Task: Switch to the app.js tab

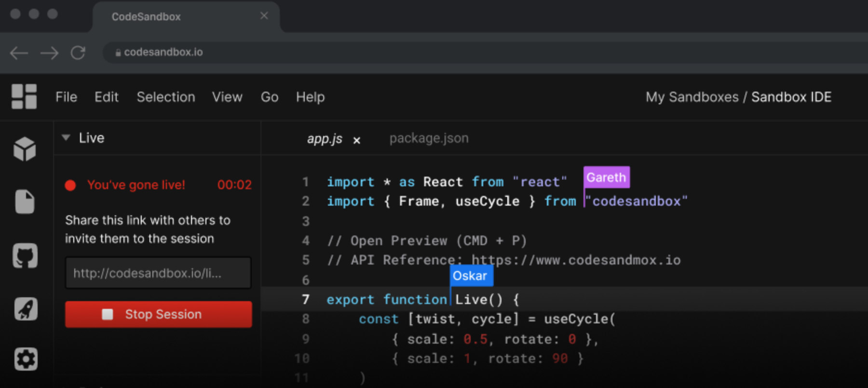Action: point(325,139)
